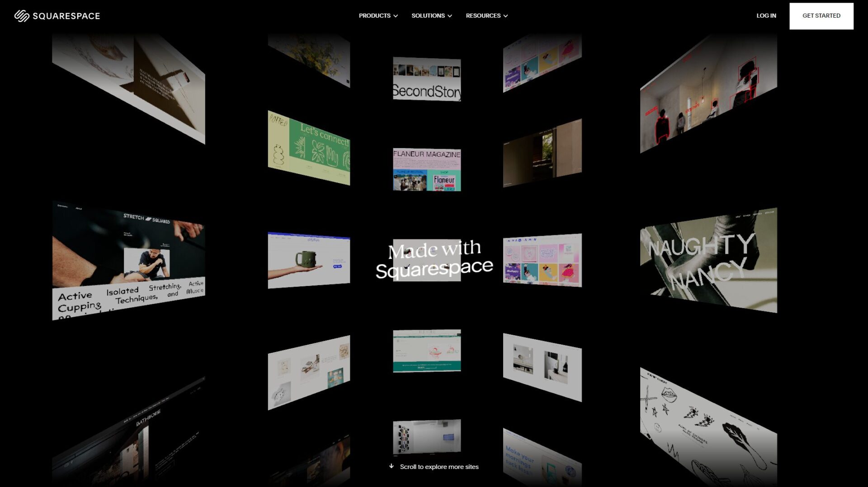The image size is (868, 487).
Task: Expand the Solutions dropdown chevron
Action: (x=450, y=15)
